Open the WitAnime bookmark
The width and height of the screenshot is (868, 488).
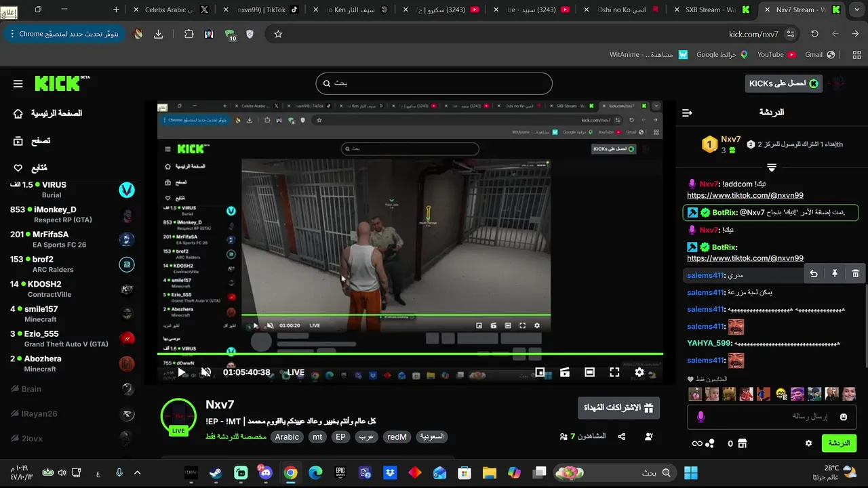[x=648, y=54]
